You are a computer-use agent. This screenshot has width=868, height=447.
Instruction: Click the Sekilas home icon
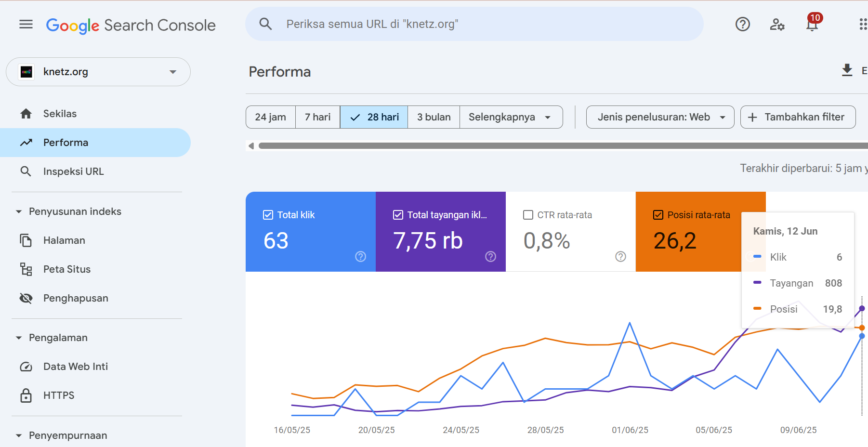[26, 114]
